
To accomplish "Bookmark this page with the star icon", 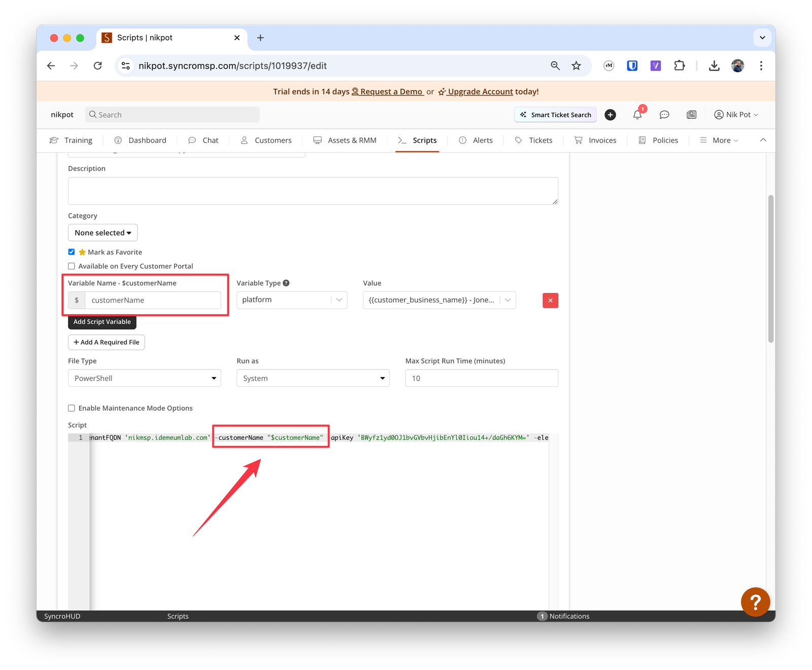I will (x=576, y=65).
